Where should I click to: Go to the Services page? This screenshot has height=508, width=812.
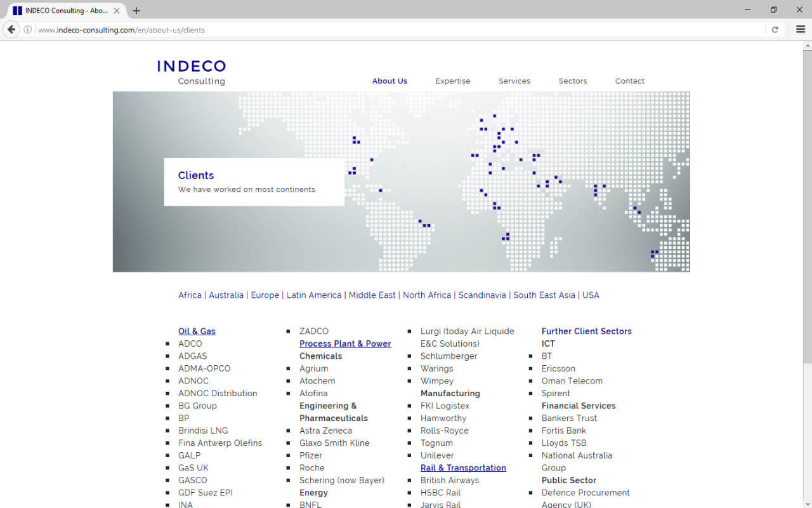[x=514, y=81]
